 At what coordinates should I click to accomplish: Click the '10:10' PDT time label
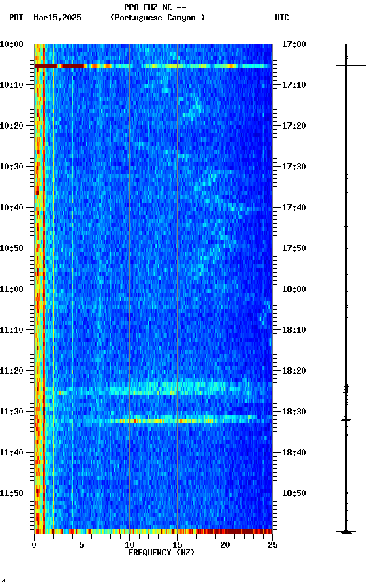[12, 85]
